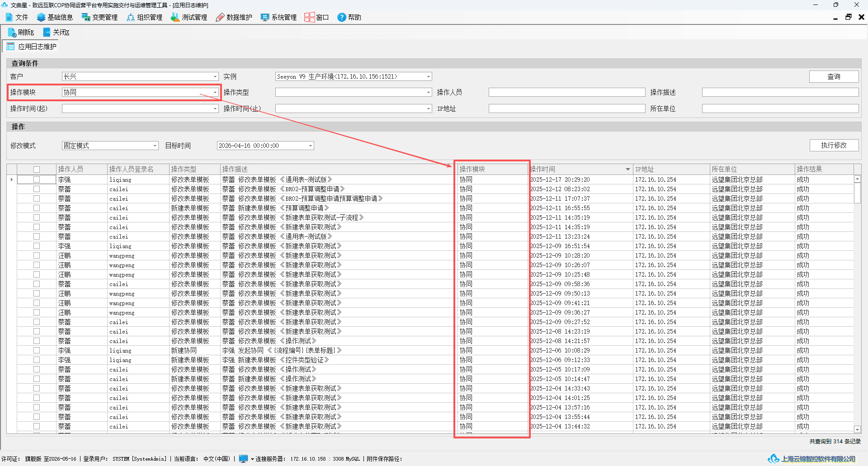Toggle the select-all checkbox in table header

tap(37, 169)
